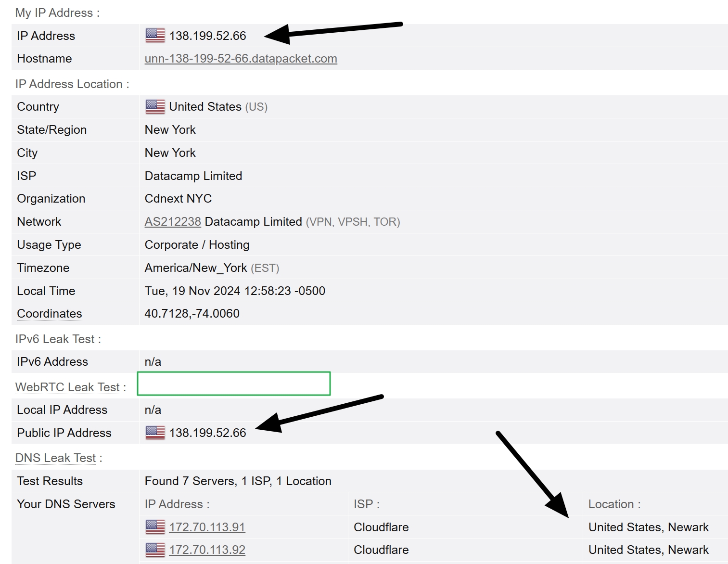The image size is (728, 564).
Task: Open the WebRTC Leak Test link
Action: (x=67, y=387)
